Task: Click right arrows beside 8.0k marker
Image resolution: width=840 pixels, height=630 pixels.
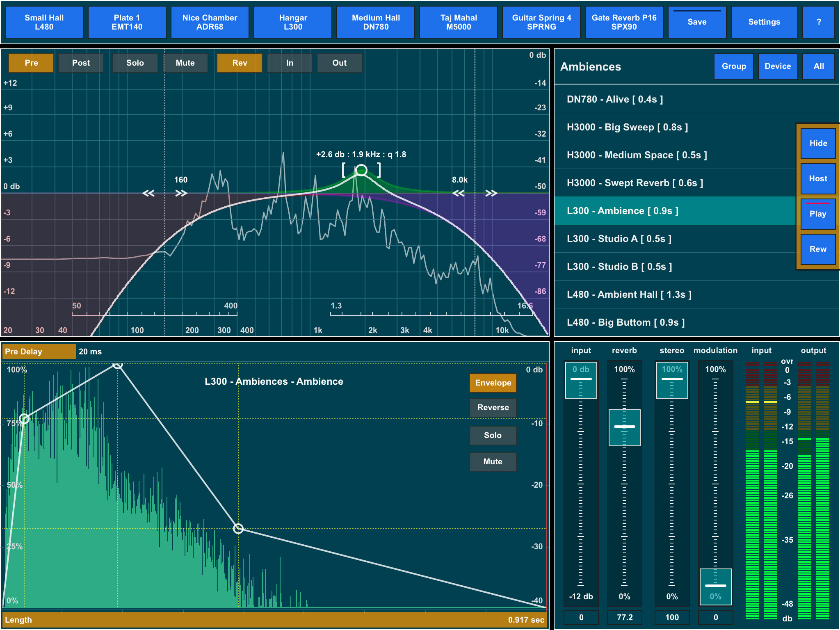Action: 491,193
